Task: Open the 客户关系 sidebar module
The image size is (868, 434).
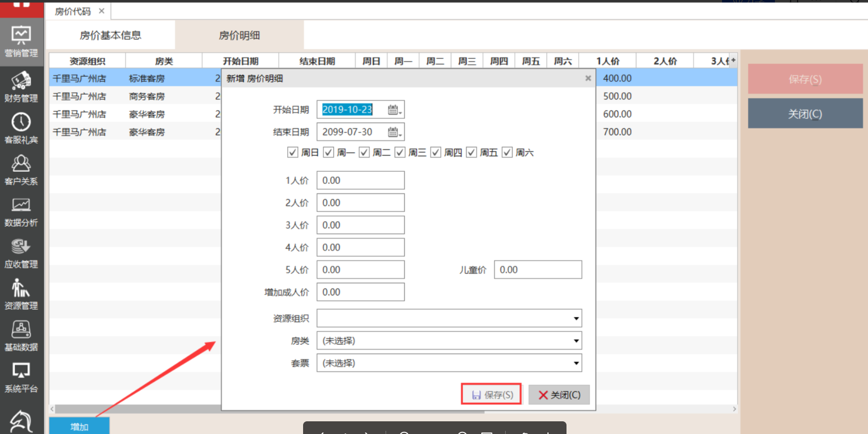Action: pos(21,170)
